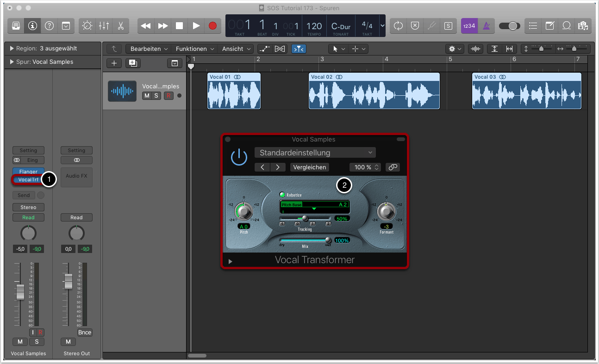Add new track with plus button
The height and width of the screenshot is (364, 599).
114,63
